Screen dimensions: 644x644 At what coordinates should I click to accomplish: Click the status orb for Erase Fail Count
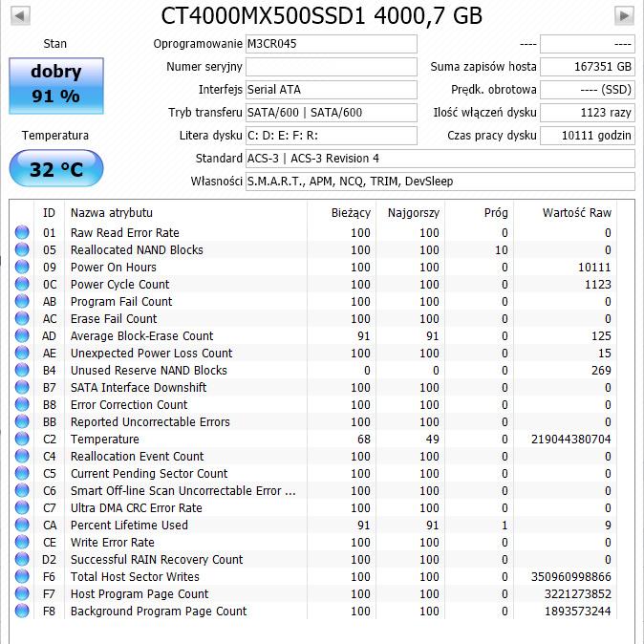tap(22, 319)
